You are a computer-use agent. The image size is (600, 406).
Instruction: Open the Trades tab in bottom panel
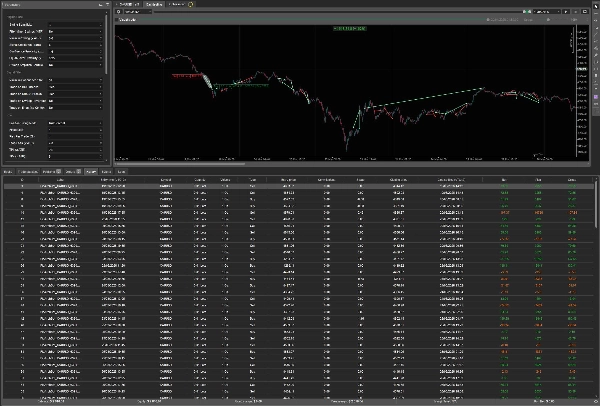pos(91,171)
